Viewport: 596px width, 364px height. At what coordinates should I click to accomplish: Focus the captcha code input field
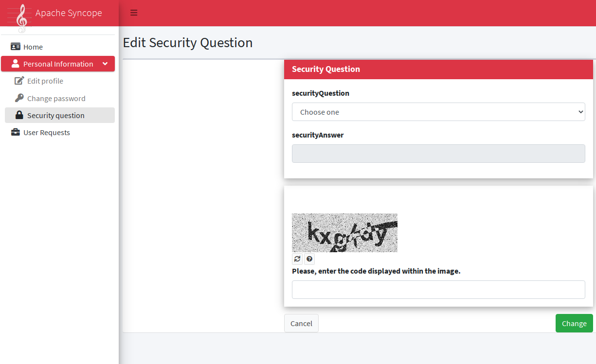(x=438, y=289)
